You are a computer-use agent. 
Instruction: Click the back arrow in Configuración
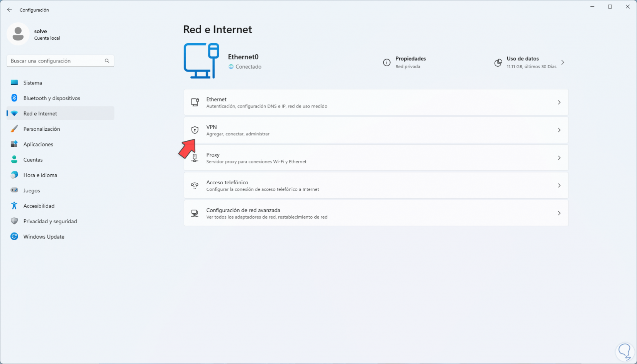10,10
